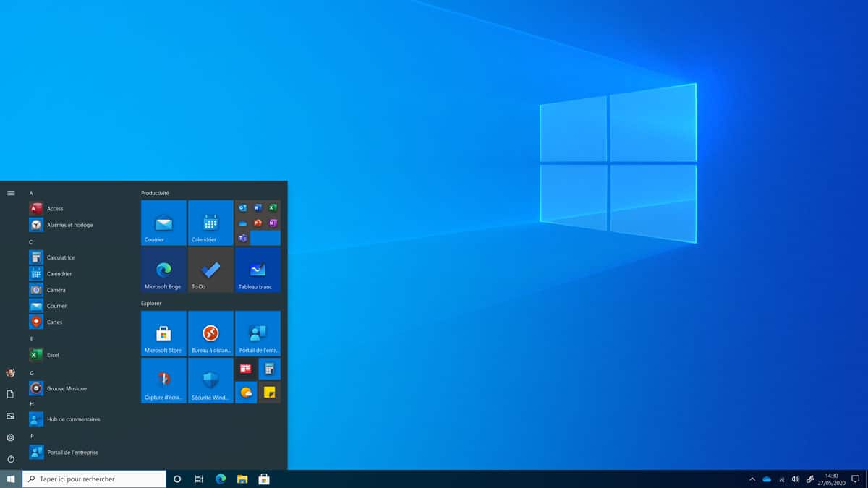Viewport: 868px width, 488px height.
Task: Open the To-Do tile
Action: [210, 270]
